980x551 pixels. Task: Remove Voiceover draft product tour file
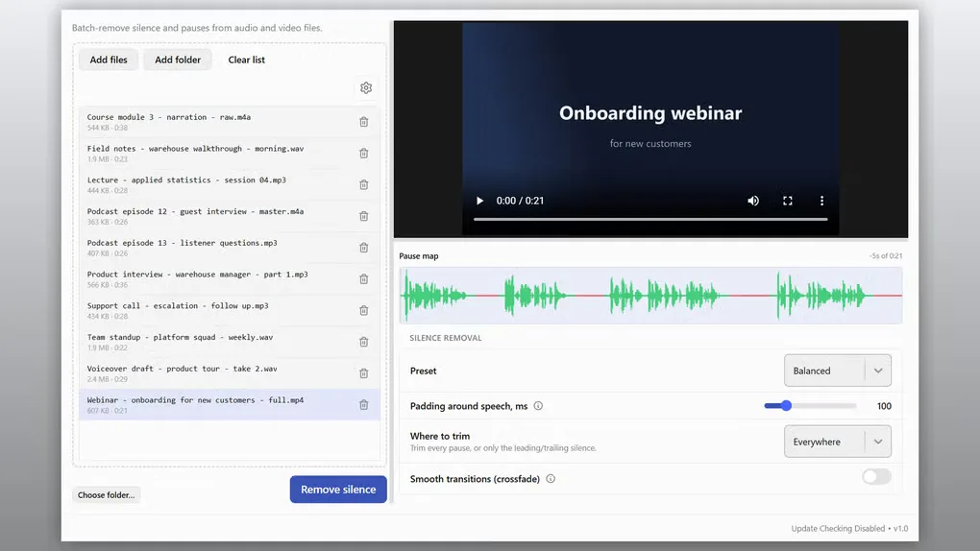(x=364, y=373)
